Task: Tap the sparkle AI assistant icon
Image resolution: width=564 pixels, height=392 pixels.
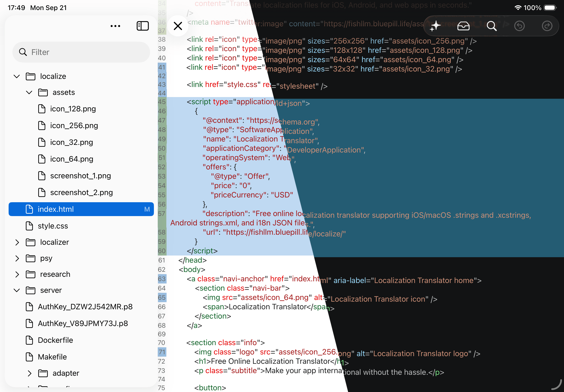Action: pos(435,26)
